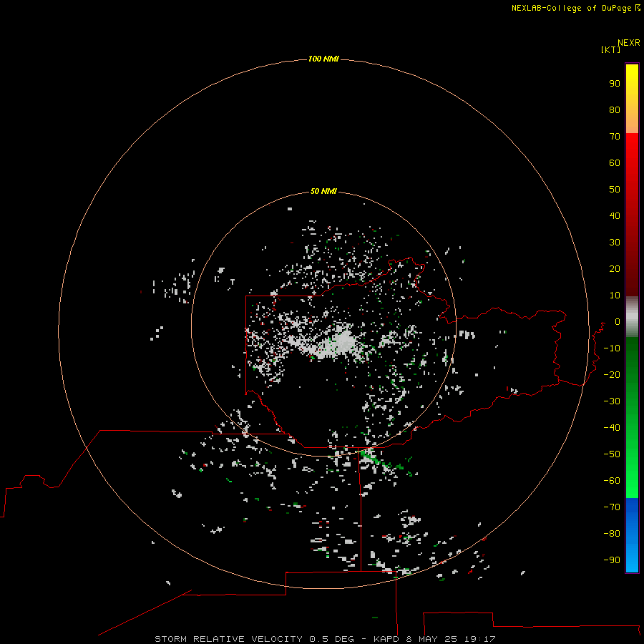Viewport: 644px width, 644px height.
Task: Click the 70 value on the velocity scale
Action: pos(615,137)
